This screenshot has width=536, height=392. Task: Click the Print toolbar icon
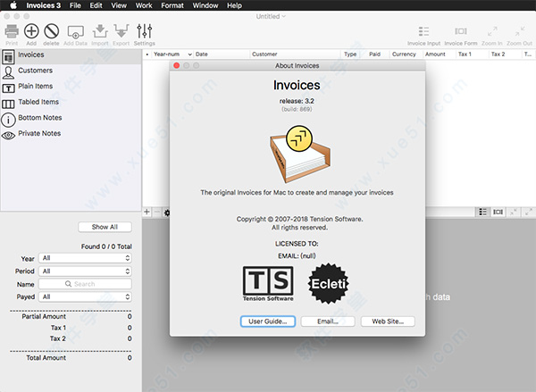[12, 31]
